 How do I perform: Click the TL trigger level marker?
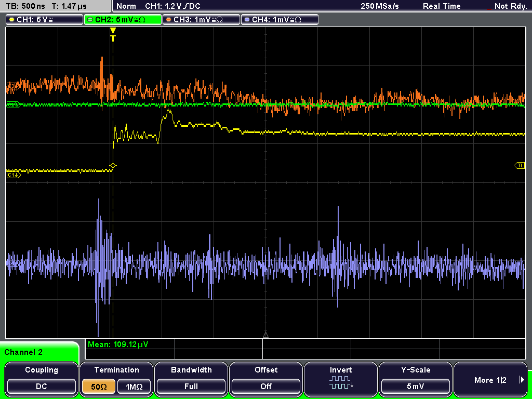(x=520, y=166)
